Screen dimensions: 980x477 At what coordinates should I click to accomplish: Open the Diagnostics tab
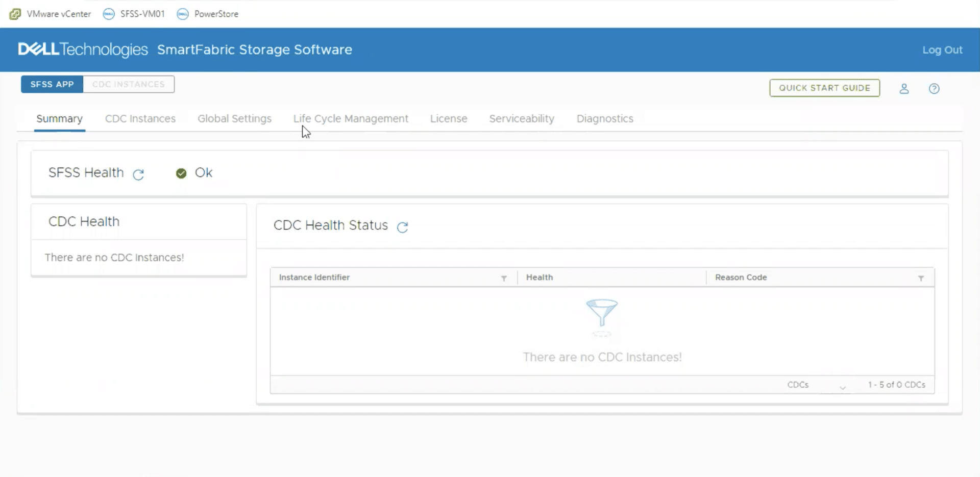click(605, 118)
